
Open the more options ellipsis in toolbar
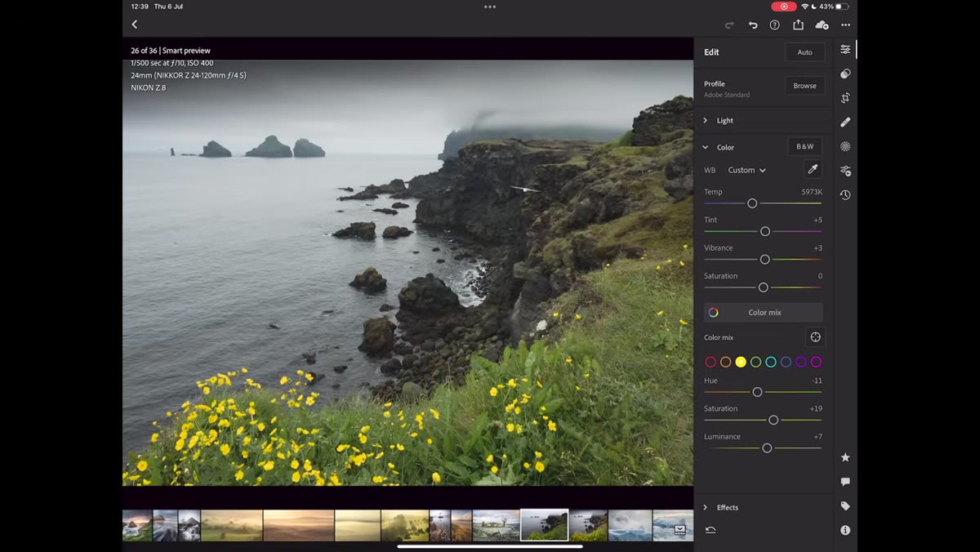(x=846, y=25)
